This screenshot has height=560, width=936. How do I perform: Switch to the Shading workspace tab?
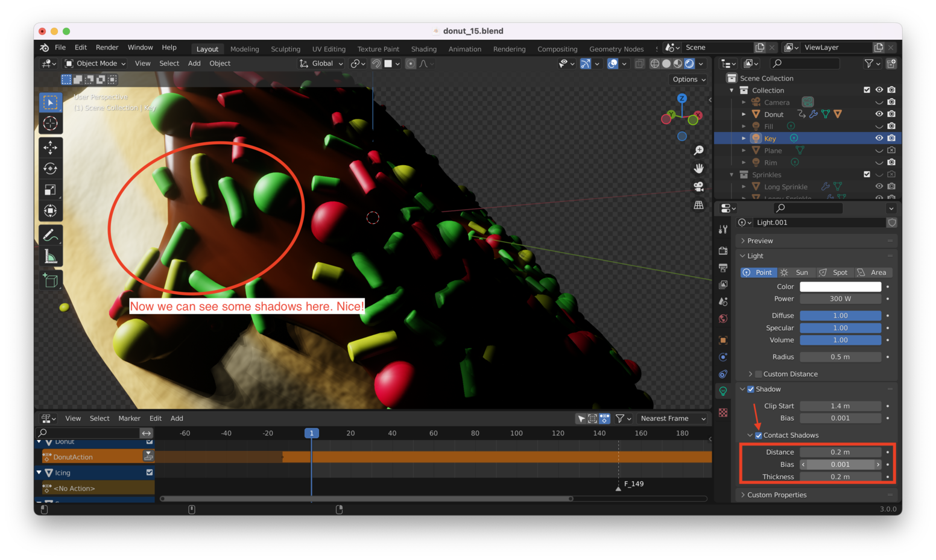click(423, 49)
